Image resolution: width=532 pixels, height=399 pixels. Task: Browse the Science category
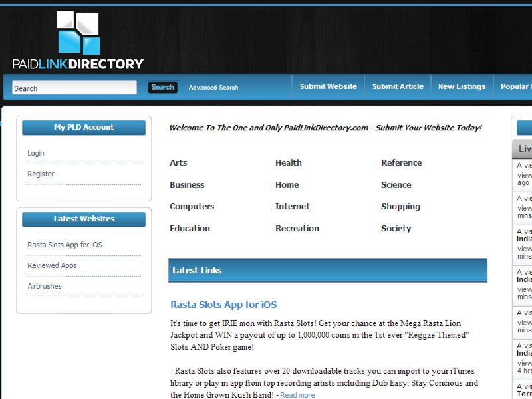pos(396,185)
